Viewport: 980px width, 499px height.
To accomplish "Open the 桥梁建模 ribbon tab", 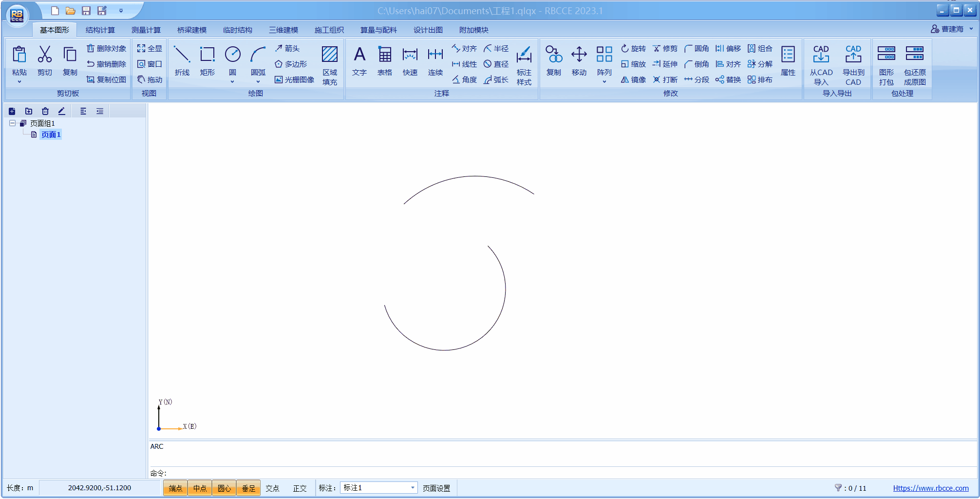I will tap(192, 30).
